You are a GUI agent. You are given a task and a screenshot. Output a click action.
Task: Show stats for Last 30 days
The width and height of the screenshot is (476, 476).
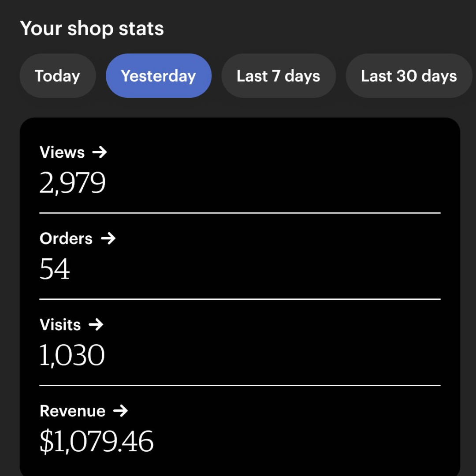point(409,76)
